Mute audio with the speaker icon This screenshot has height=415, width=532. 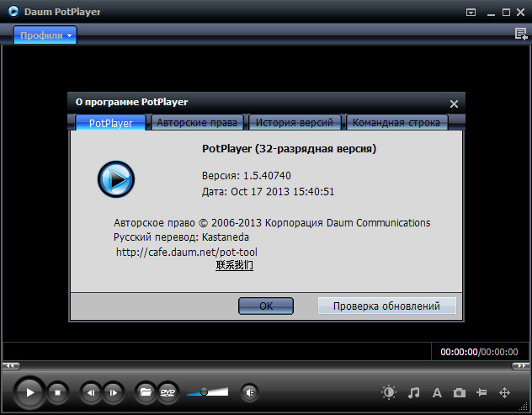(x=249, y=392)
